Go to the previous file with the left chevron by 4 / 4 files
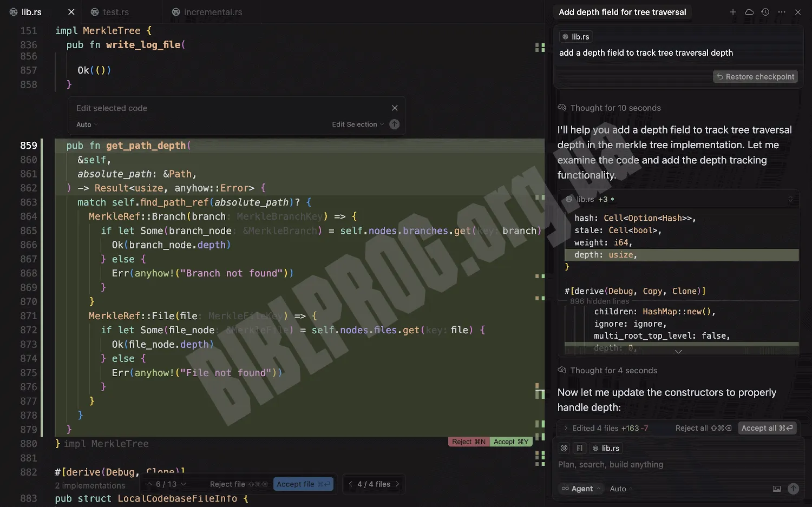Image resolution: width=812 pixels, height=507 pixels. pyautogui.click(x=351, y=484)
